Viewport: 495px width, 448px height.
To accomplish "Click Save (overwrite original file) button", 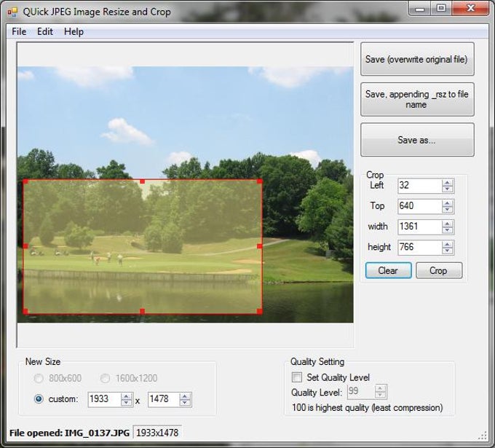I will (x=417, y=59).
